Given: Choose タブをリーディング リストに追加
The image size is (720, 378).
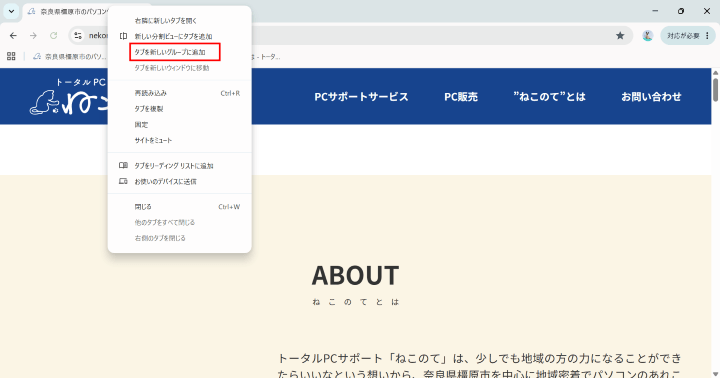Looking at the screenshot, I should (x=179, y=165).
